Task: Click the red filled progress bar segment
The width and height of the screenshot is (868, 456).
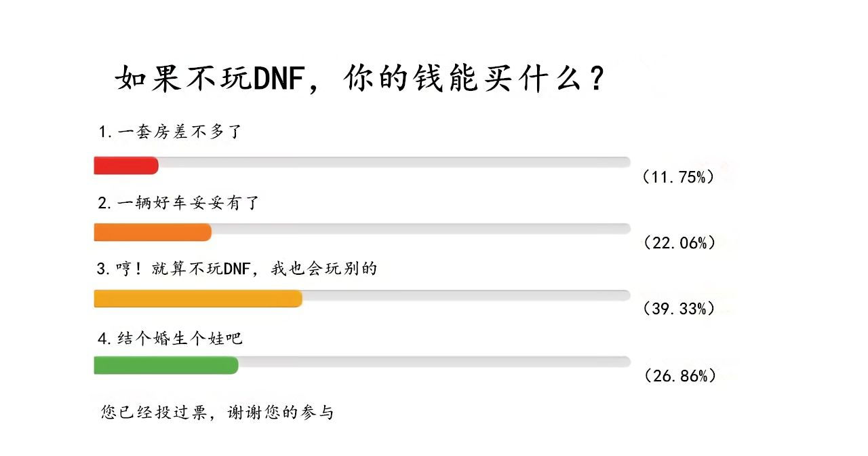Action: (126, 166)
